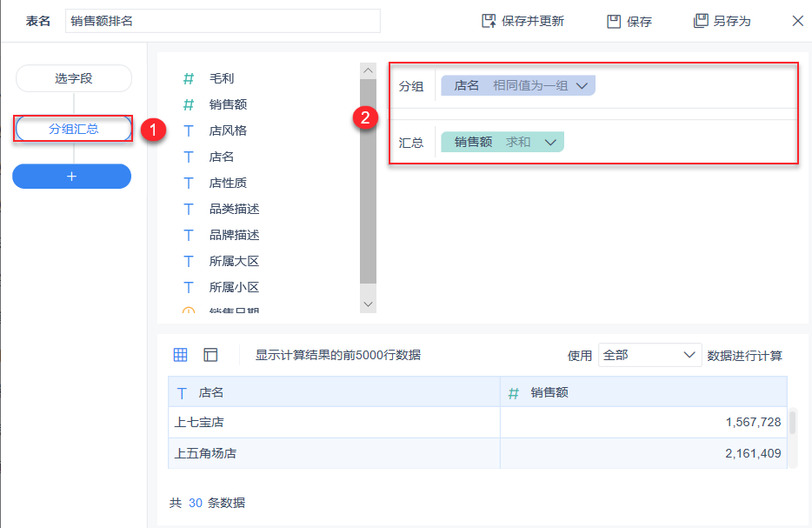Click the text icon in 店名 column header
Viewport: 812px width, 528px height.
(x=182, y=393)
